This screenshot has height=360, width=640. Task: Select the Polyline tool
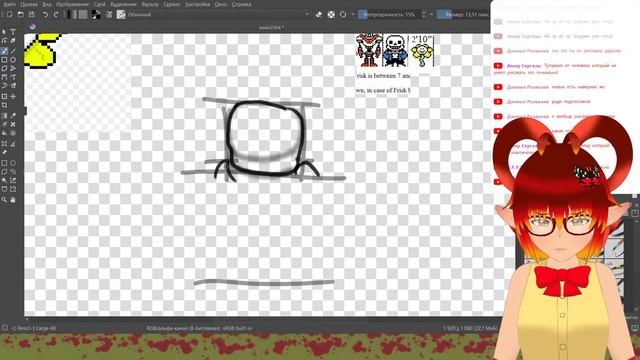click(13, 69)
